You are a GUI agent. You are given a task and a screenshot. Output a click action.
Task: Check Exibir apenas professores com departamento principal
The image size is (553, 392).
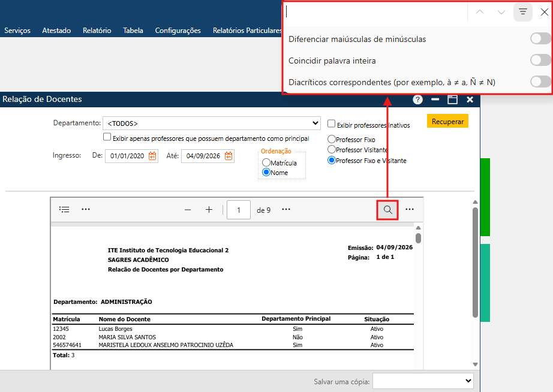click(x=107, y=137)
